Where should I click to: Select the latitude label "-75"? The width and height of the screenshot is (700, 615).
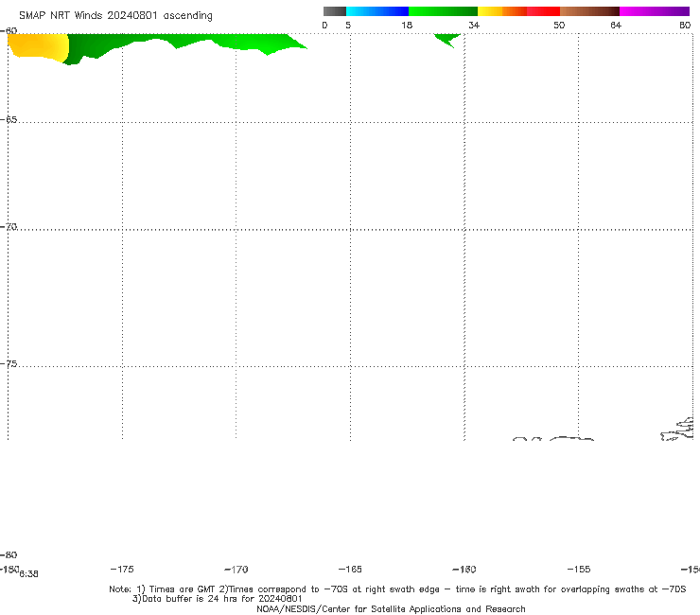[x=9, y=364]
